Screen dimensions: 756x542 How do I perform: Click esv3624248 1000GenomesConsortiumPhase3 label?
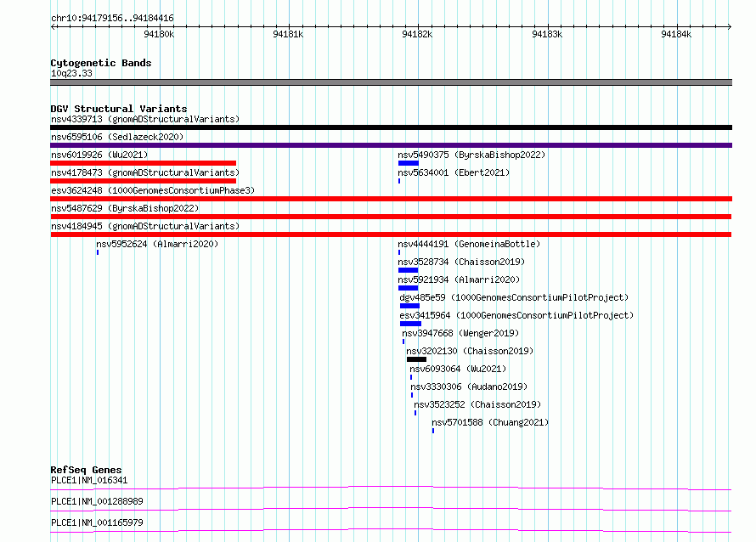(x=153, y=190)
